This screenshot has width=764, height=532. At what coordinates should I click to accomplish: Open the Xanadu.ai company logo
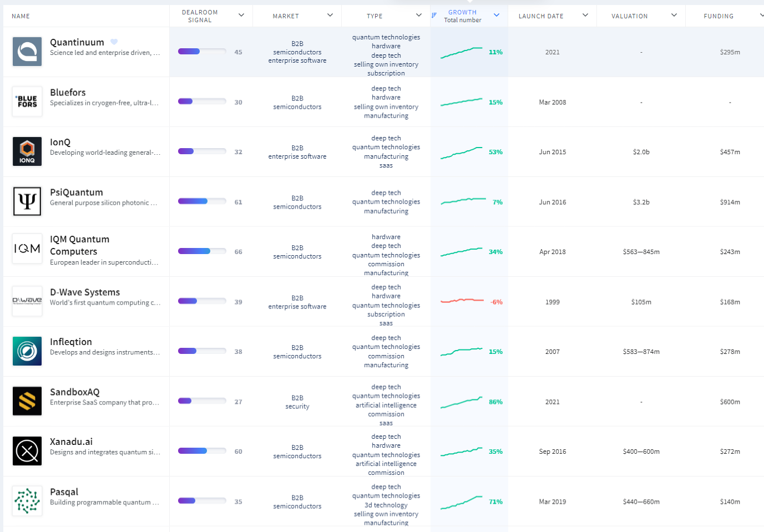pyautogui.click(x=27, y=451)
